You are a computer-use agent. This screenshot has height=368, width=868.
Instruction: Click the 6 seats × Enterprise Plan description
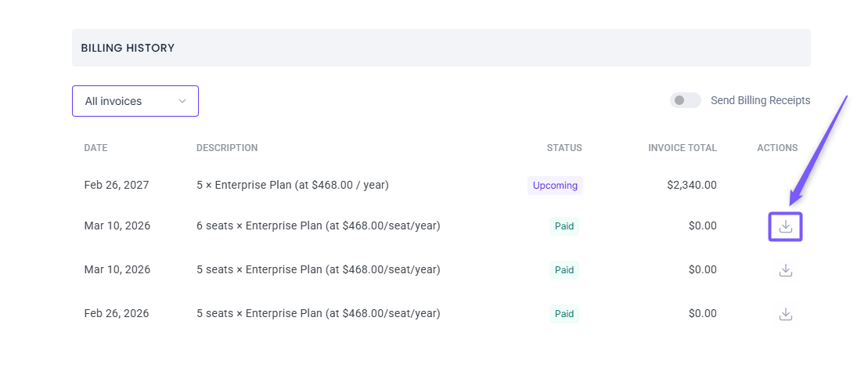pos(318,226)
